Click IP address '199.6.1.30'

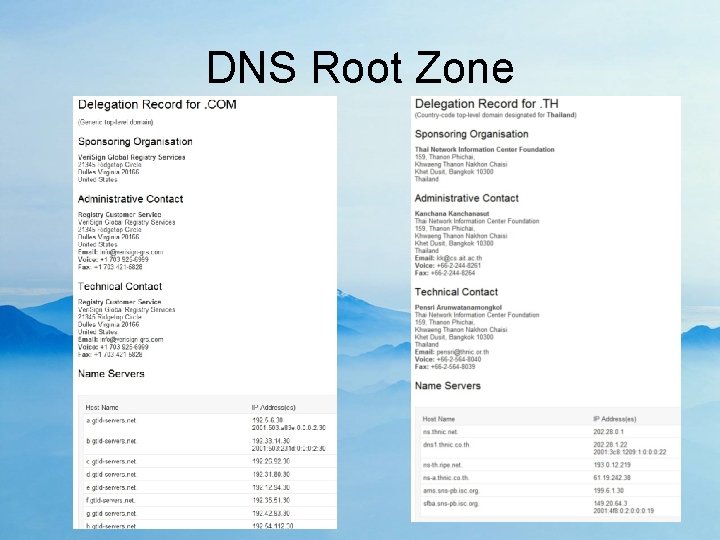tap(608, 490)
